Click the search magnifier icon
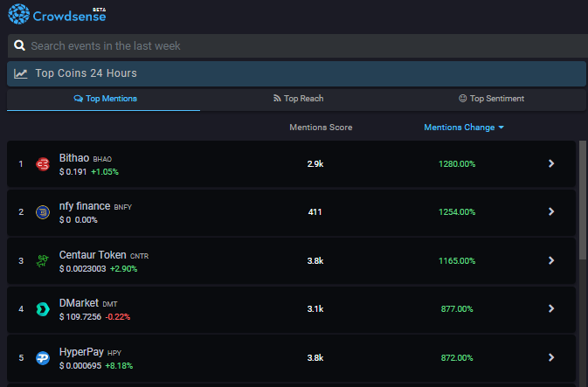The height and width of the screenshot is (387, 588). pos(19,45)
